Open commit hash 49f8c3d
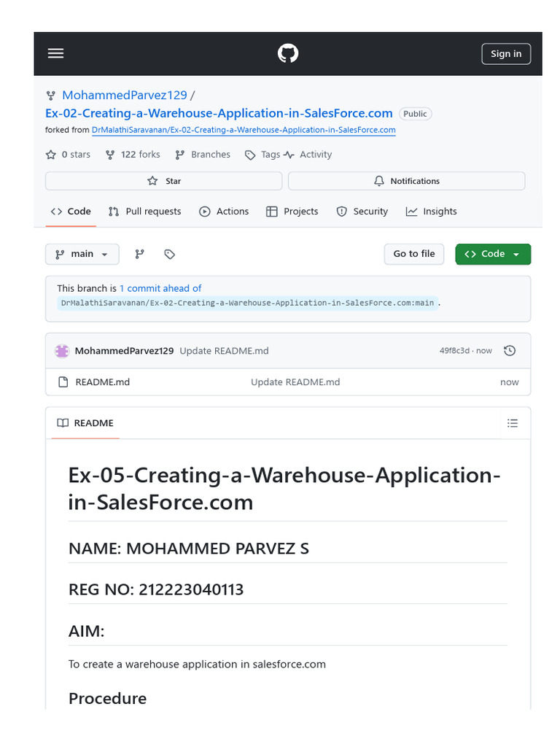The width and height of the screenshot is (560, 747). click(x=454, y=351)
